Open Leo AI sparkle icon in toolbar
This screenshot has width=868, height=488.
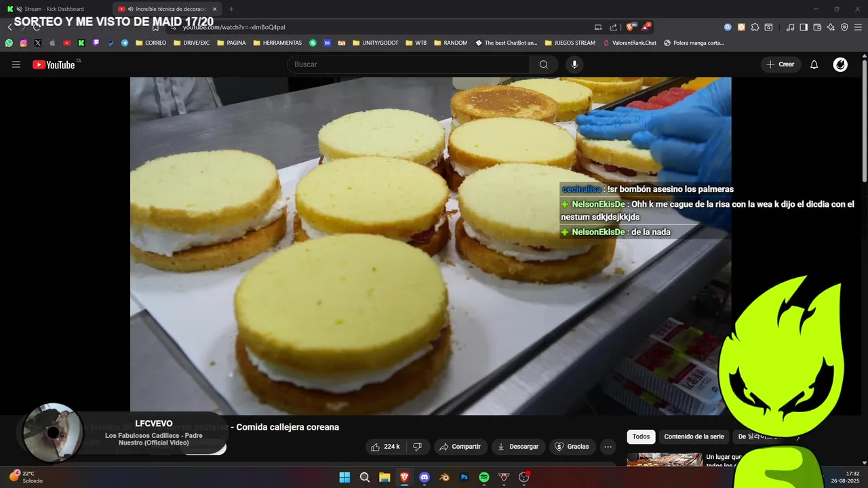pos(831,27)
